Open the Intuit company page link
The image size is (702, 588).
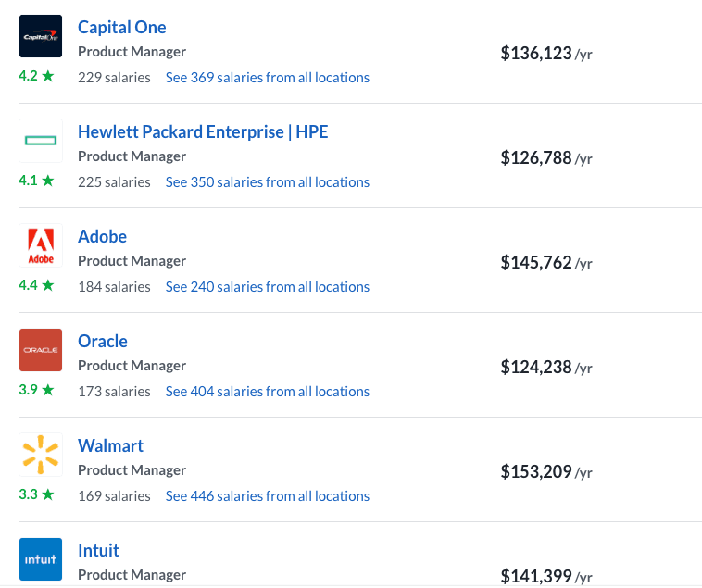point(98,550)
